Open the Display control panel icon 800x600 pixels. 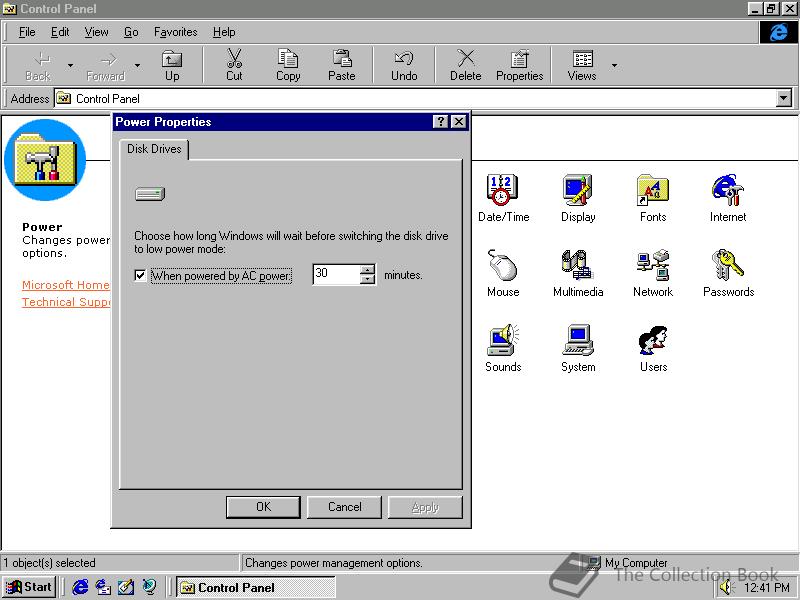click(578, 197)
